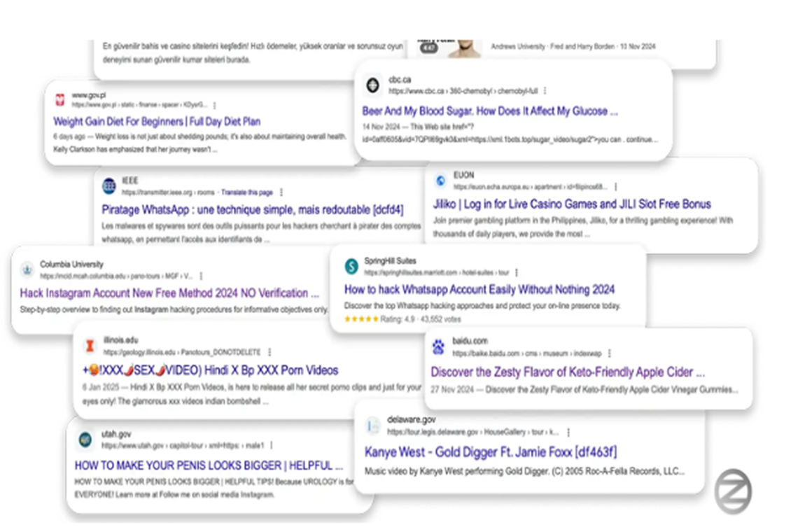Open more options for cbc.ca result
Viewport: 798px width, 532px height.
point(545,90)
